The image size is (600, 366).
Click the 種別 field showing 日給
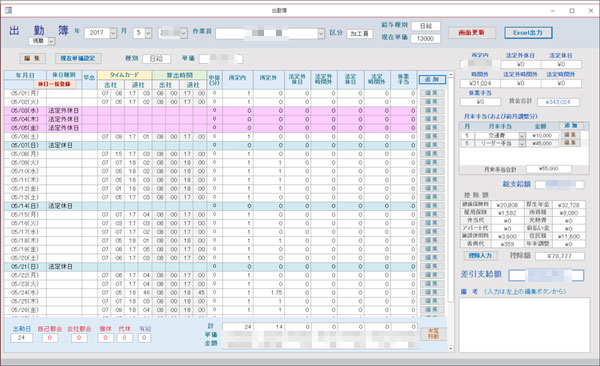click(157, 59)
